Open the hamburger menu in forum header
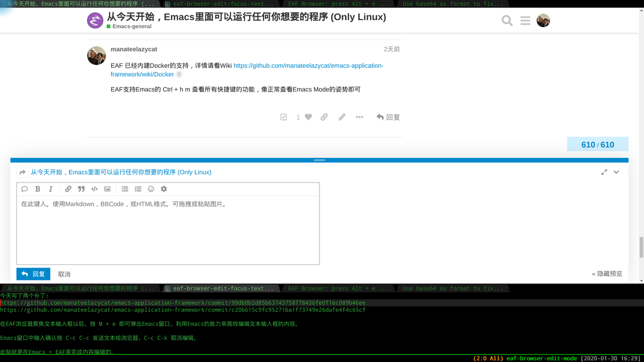Viewport: 644px width, 362px height. (525, 21)
